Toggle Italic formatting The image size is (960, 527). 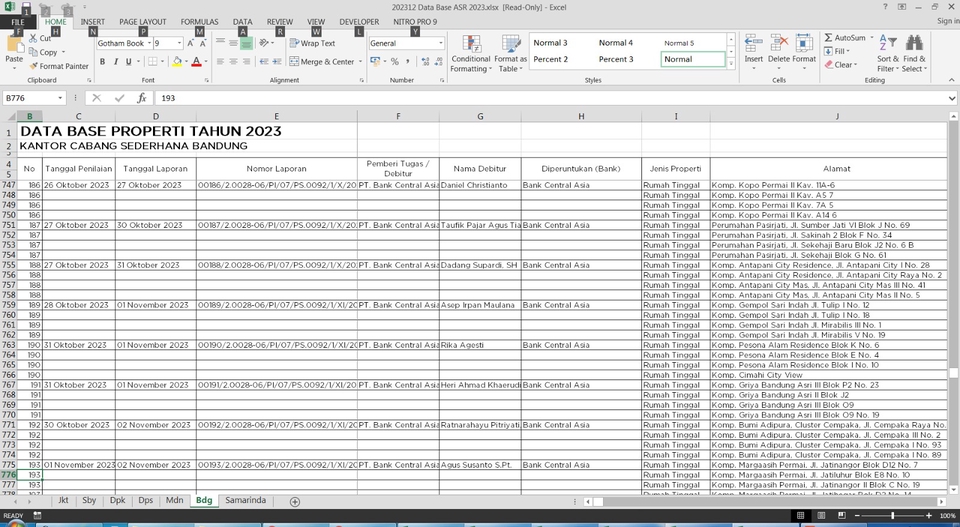[x=115, y=62]
